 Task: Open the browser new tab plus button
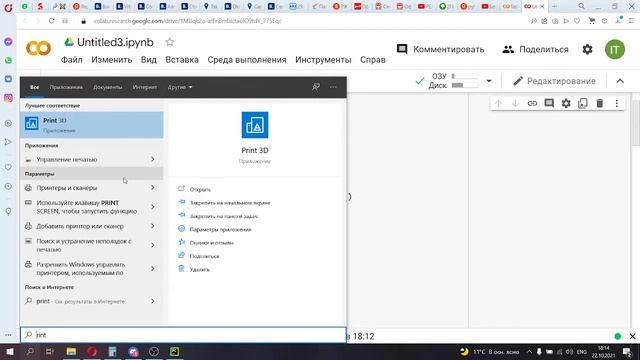click(554, 6)
